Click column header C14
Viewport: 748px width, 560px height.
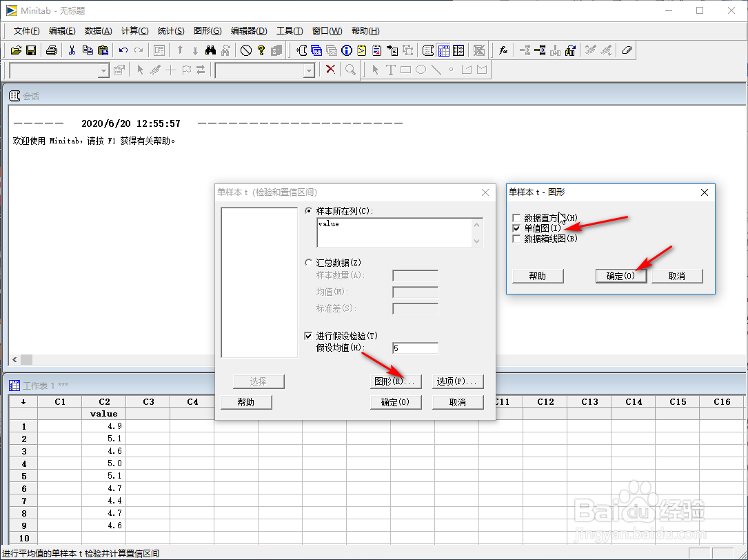tap(634, 401)
